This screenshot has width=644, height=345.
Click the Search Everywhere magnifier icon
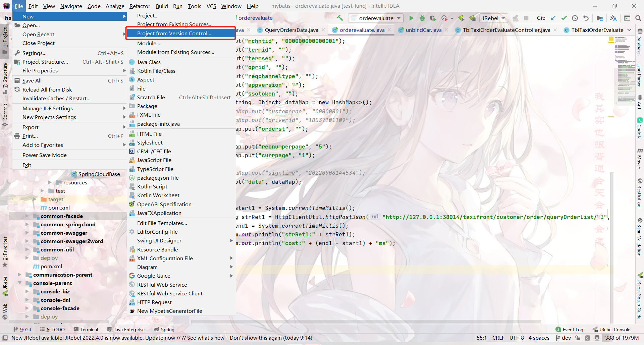point(638,18)
